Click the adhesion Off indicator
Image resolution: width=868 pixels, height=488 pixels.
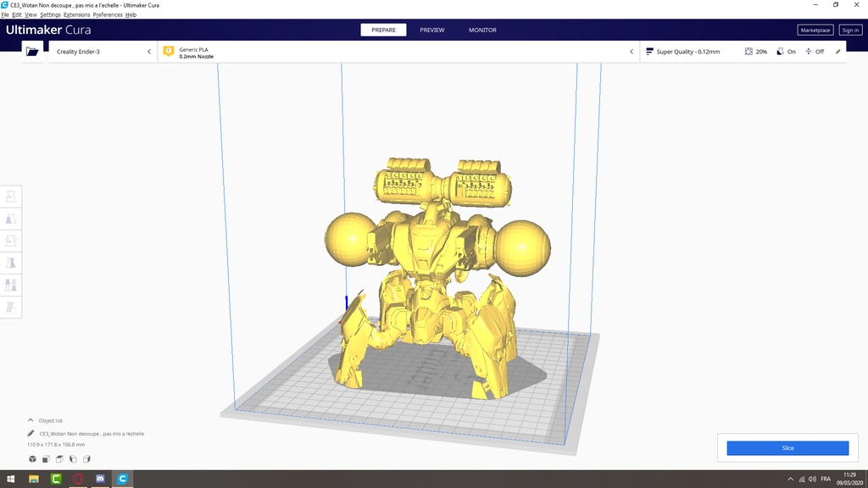tap(815, 52)
